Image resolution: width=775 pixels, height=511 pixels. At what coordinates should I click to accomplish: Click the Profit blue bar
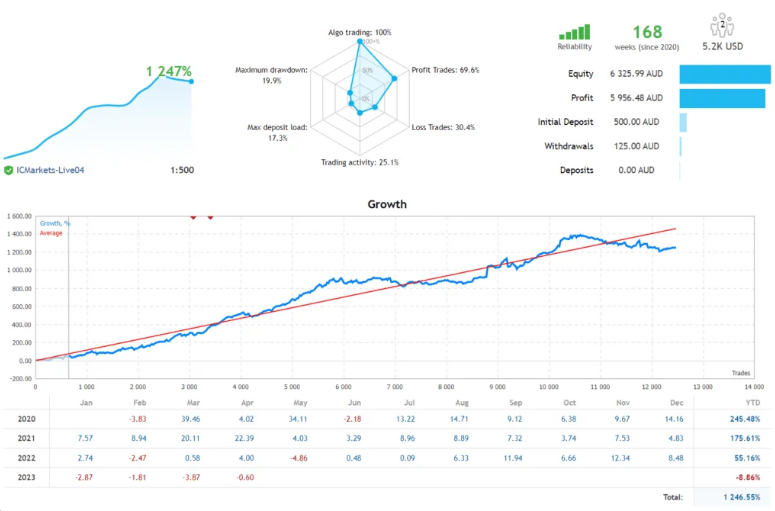722,98
